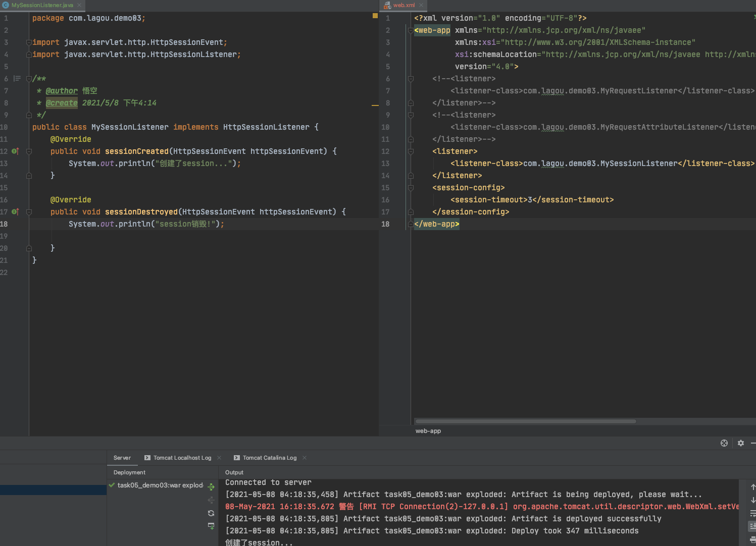Click the Up the stack trace arrow
This screenshot has height=546, width=756.
pyautogui.click(x=752, y=487)
